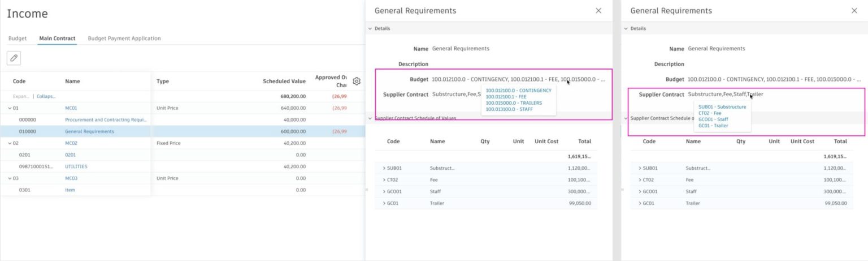Collapse the 01 contract row
The width and height of the screenshot is (868, 261).
tap(10, 108)
